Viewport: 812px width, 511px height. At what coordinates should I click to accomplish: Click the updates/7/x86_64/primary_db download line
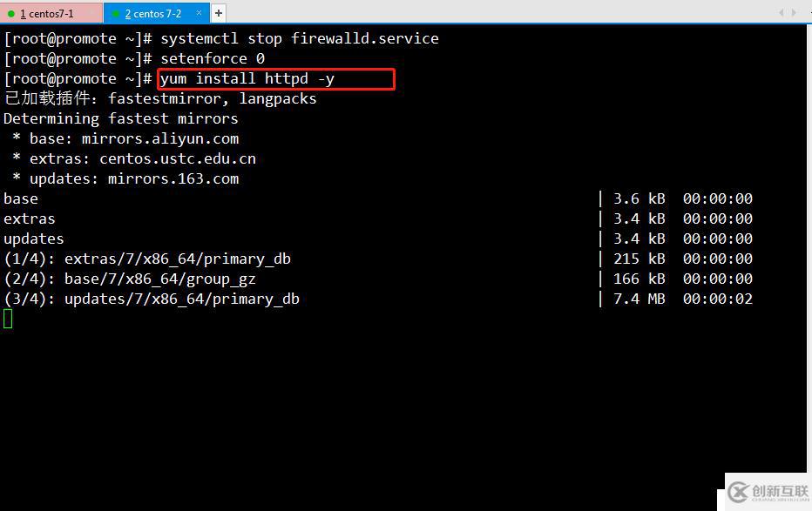[x=181, y=299]
